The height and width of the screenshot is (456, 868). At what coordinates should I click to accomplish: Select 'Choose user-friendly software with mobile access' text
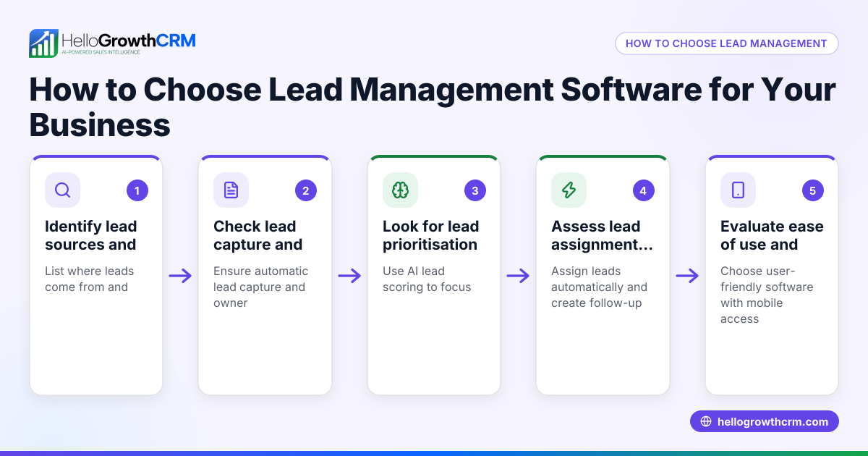pos(767,295)
